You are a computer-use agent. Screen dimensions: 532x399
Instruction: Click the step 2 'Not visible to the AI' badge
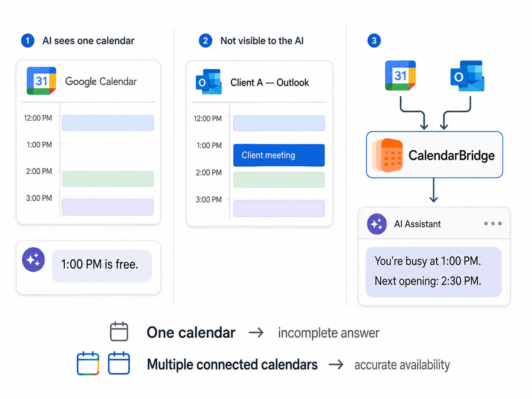(205, 41)
